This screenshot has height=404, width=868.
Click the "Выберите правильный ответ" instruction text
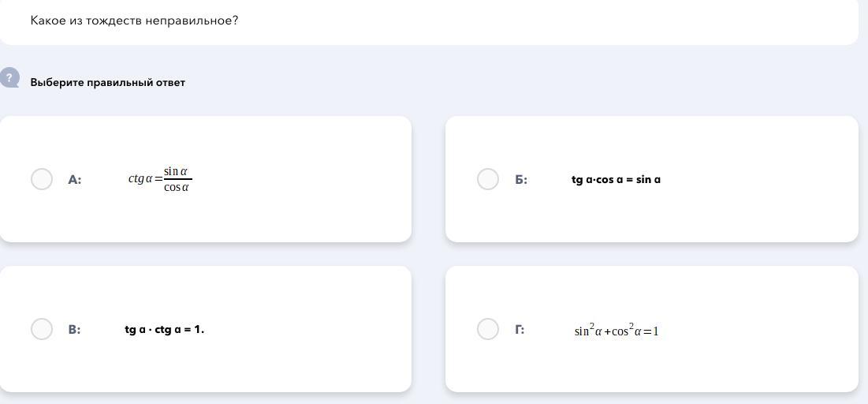tap(107, 82)
